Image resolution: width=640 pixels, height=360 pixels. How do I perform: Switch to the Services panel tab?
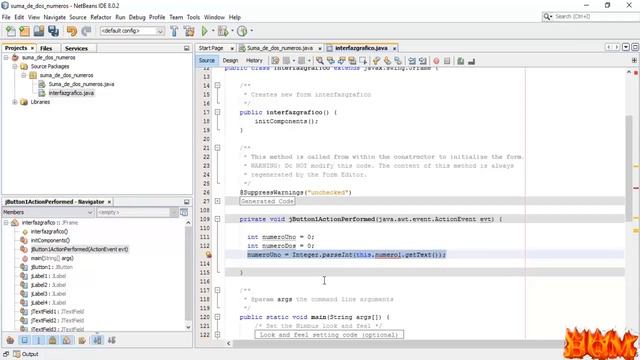pyautogui.click(x=76, y=48)
